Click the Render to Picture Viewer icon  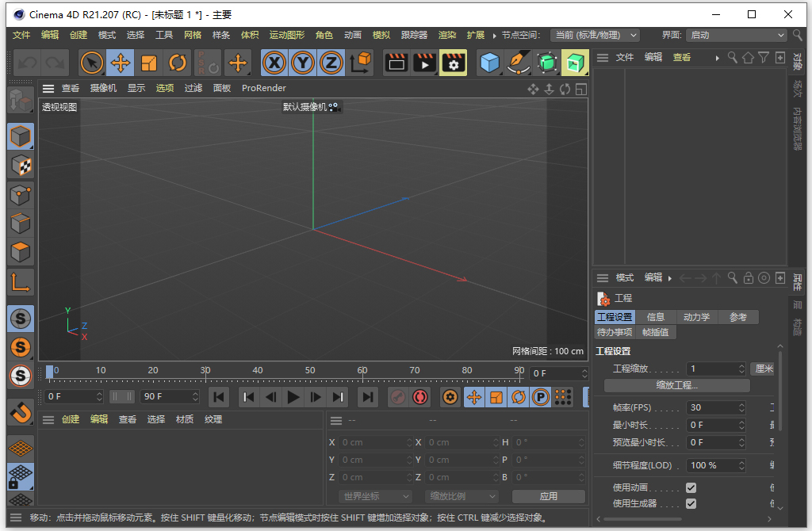(x=427, y=63)
